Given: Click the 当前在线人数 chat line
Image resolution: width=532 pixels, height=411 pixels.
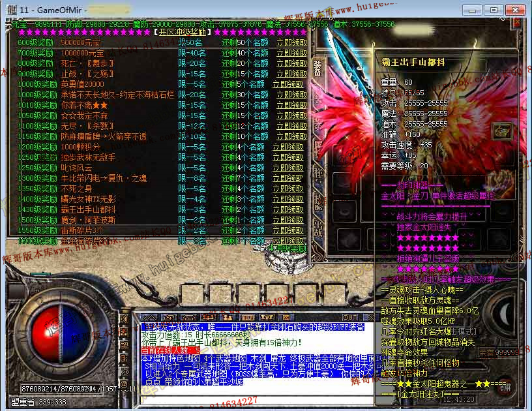Looking at the screenshot, I should (x=171, y=350).
